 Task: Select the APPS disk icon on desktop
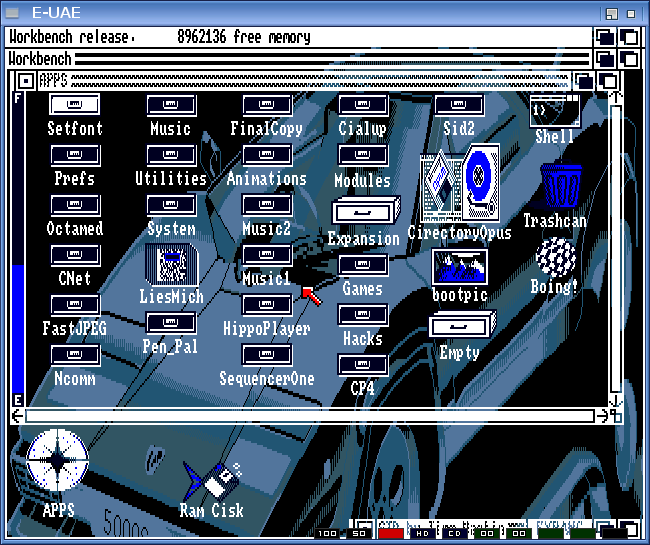click(57, 460)
